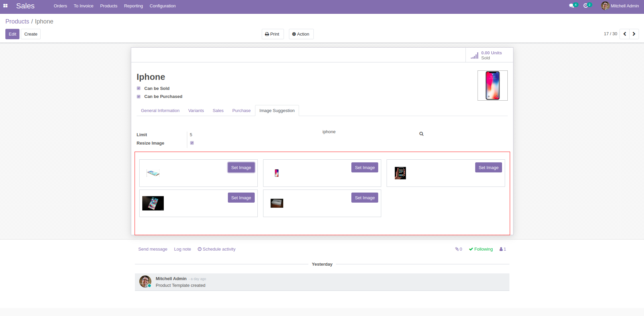Click Product Template created message
Screen dimensions: 644x316
[x=181, y=285]
